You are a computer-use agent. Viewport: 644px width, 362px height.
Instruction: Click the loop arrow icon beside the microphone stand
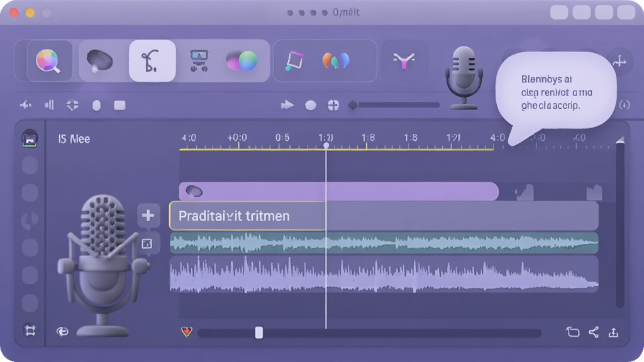[62, 331]
